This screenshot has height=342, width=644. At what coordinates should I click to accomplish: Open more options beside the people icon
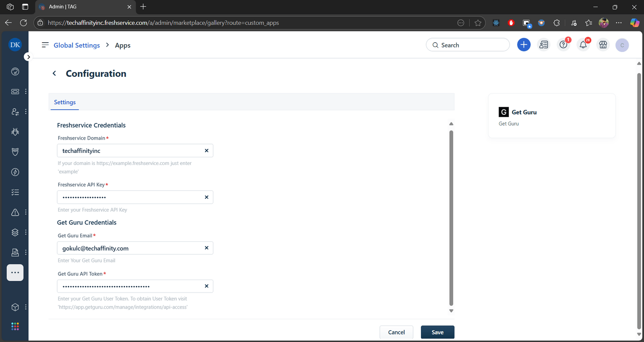click(26, 111)
